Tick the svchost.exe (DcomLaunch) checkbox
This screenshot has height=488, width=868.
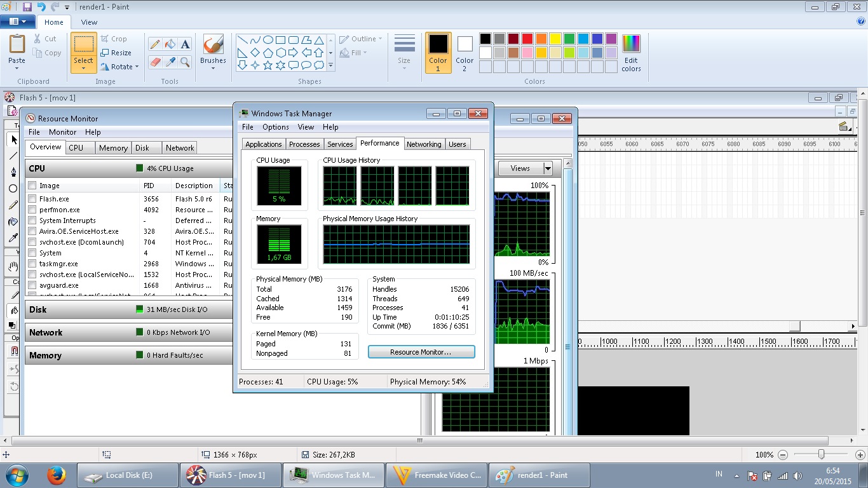click(32, 242)
